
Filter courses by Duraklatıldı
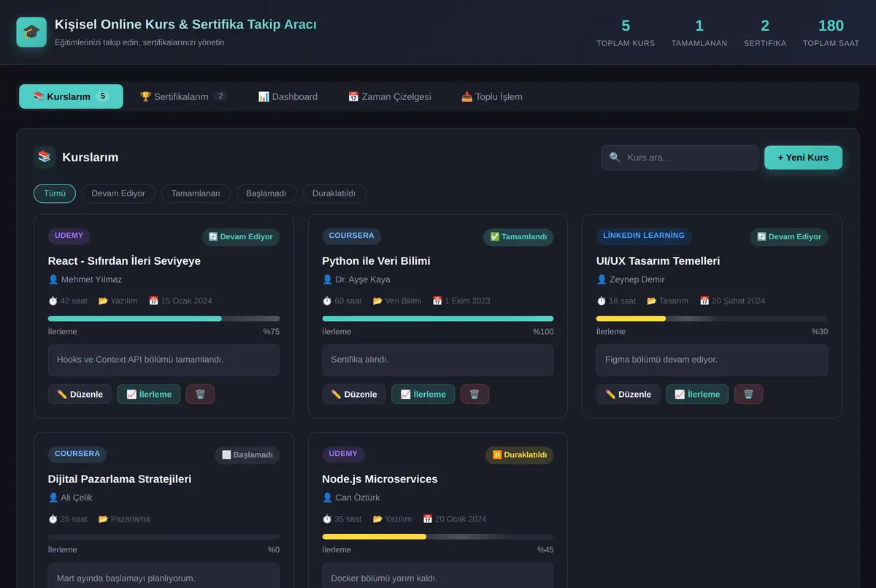334,193
